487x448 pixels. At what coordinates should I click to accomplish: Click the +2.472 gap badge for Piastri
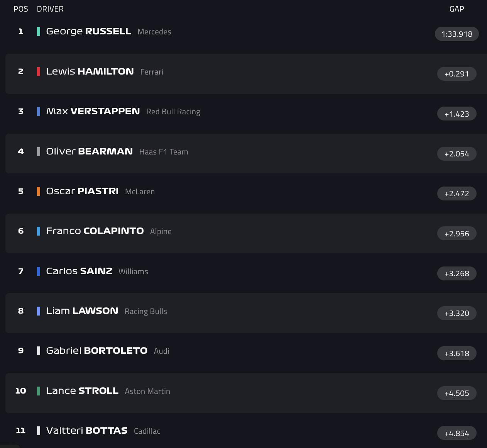click(457, 193)
